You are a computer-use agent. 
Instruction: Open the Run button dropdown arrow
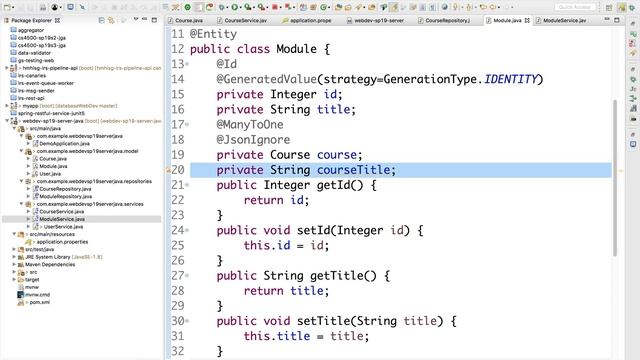click(x=241, y=7)
